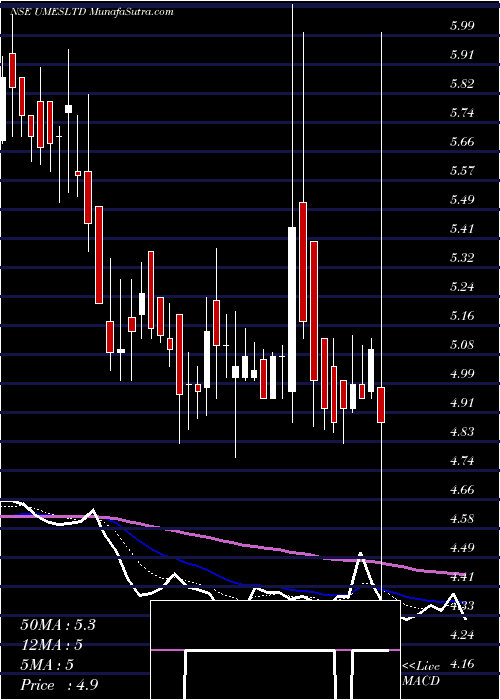The image size is (500, 700).
Task: Click the 5MA : 5 readout
Action: click(x=47, y=665)
